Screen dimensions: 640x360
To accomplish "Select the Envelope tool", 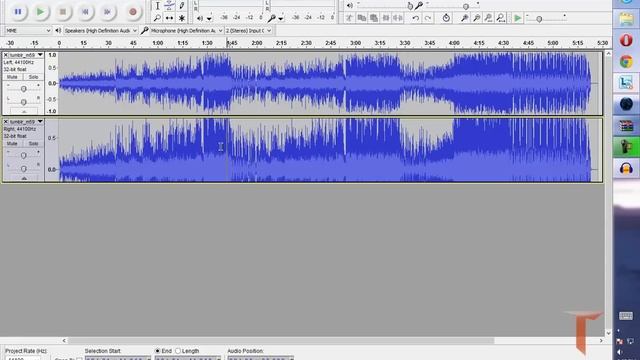I will (169, 6).
